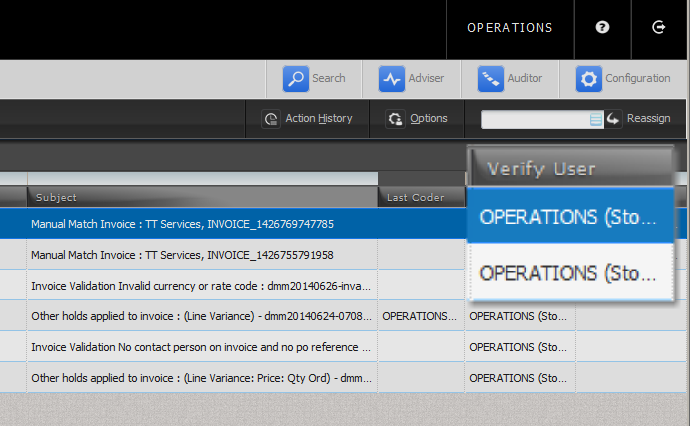The height and width of the screenshot is (426, 690).
Task: Click the Action History clock icon
Action: (x=270, y=119)
